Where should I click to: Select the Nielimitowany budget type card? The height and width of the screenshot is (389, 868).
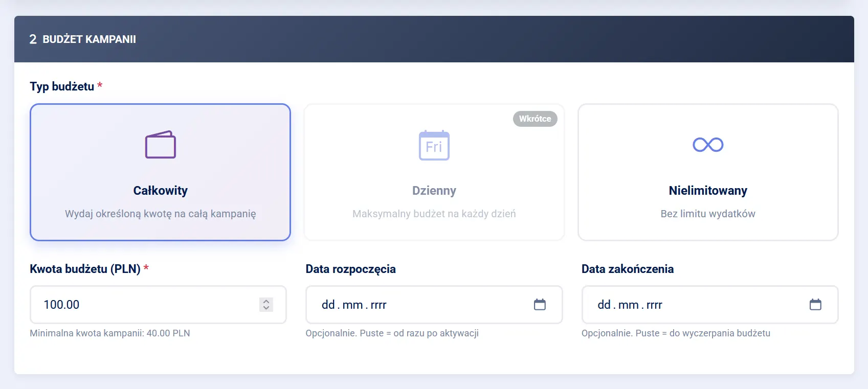pos(708,172)
